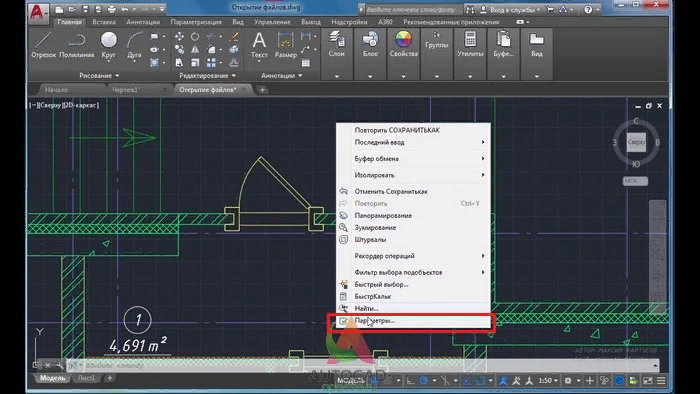The width and height of the screenshot is (700, 394).
Task: Choose Повторить СОХРАНИТЬКАК in context menu
Action: click(413, 130)
